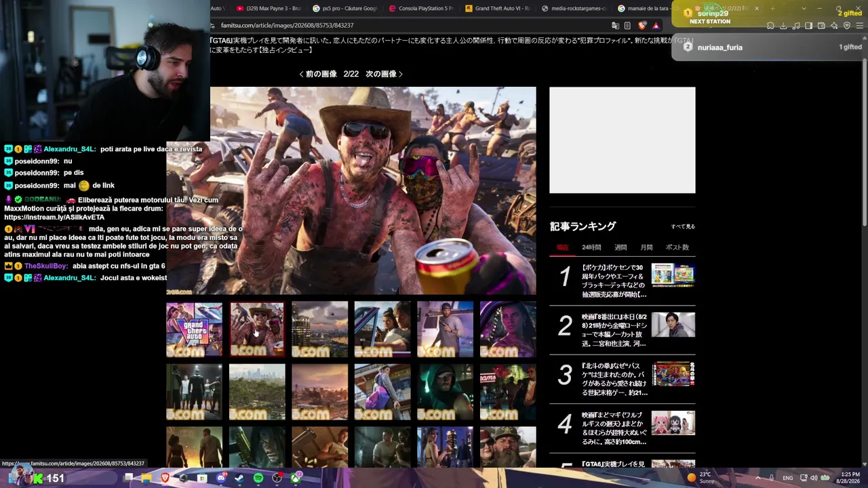The image size is (868, 488).
Task: Open the browser downloads icon
Action: tap(783, 26)
